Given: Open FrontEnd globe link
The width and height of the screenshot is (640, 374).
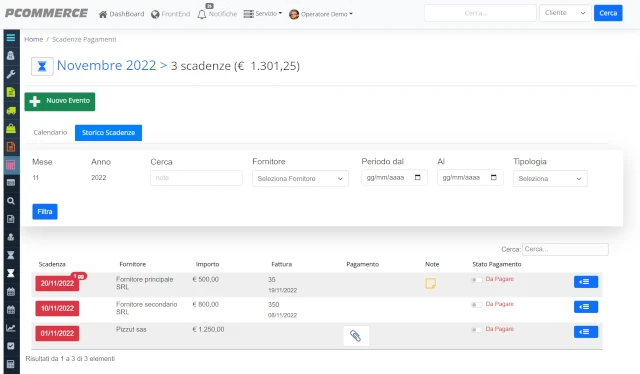Looking at the screenshot, I should pyautogui.click(x=170, y=14).
